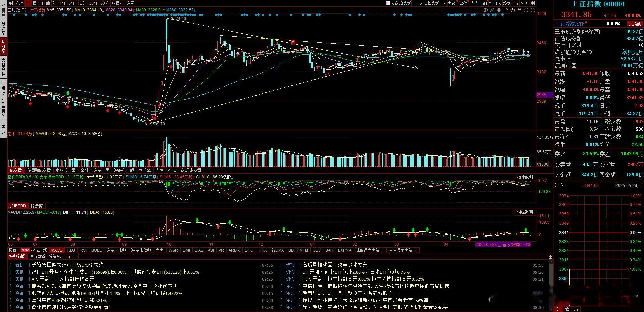Tick the 大盘趋势线 checkbox
The height and width of the screenshot is (312, 644).
pyautogui.click(x=388, y=3)
